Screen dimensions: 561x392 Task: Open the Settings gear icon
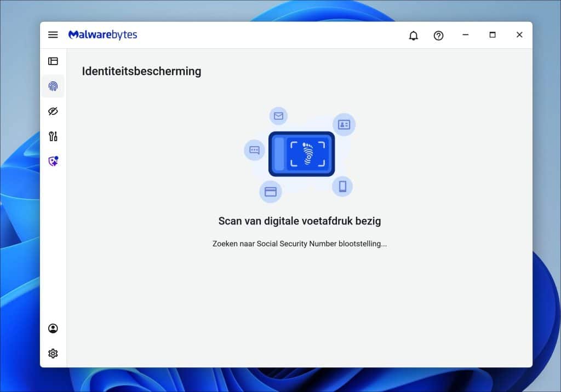[x=53, y=353]
